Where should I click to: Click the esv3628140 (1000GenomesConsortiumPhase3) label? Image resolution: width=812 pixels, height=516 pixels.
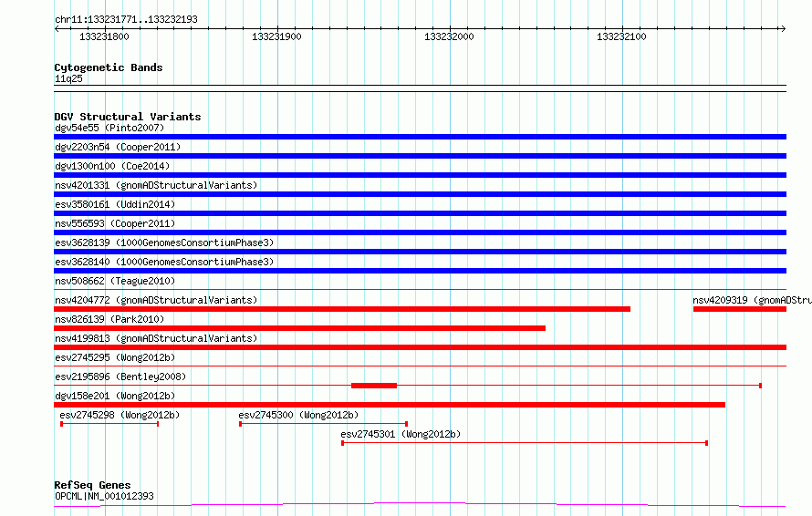(164, 262)
